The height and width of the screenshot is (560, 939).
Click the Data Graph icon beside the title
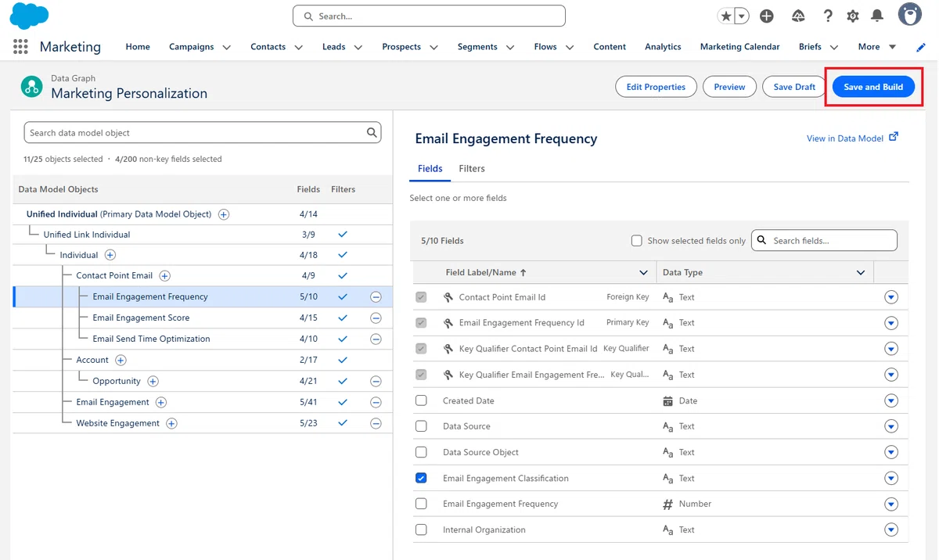click(31, 86)
